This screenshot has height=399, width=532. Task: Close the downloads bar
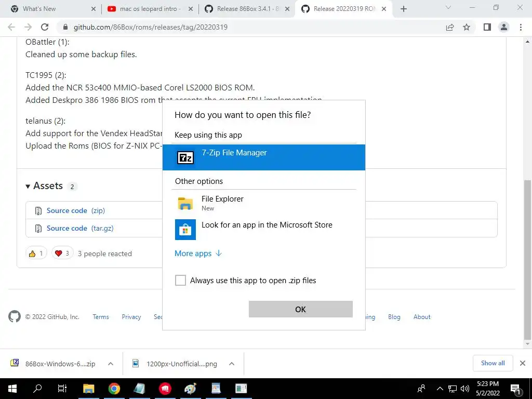point(523,363)
